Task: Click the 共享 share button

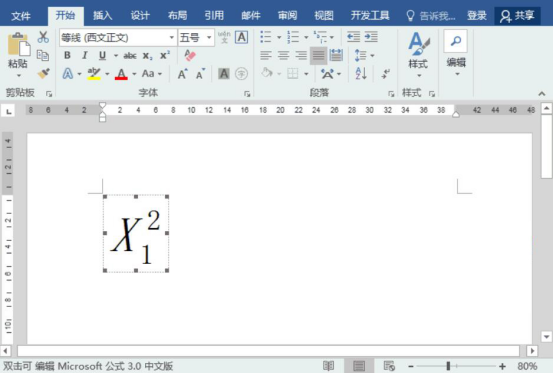Action: click(x=517, y=16)
